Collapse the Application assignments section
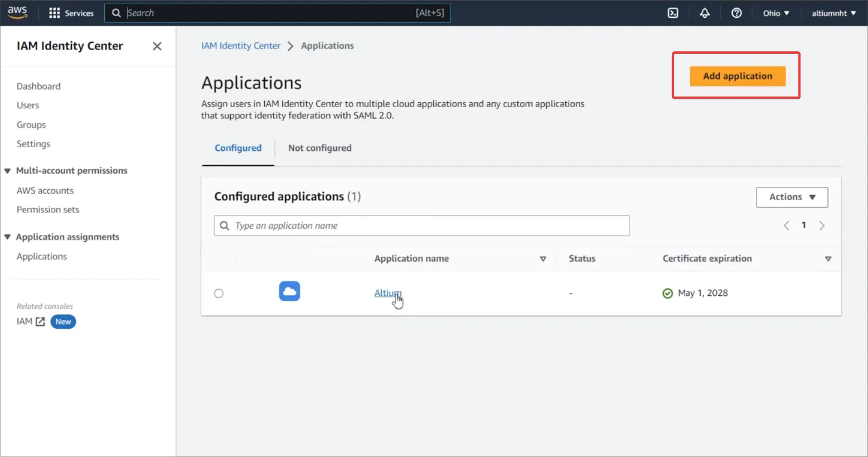 click(8, 237)
